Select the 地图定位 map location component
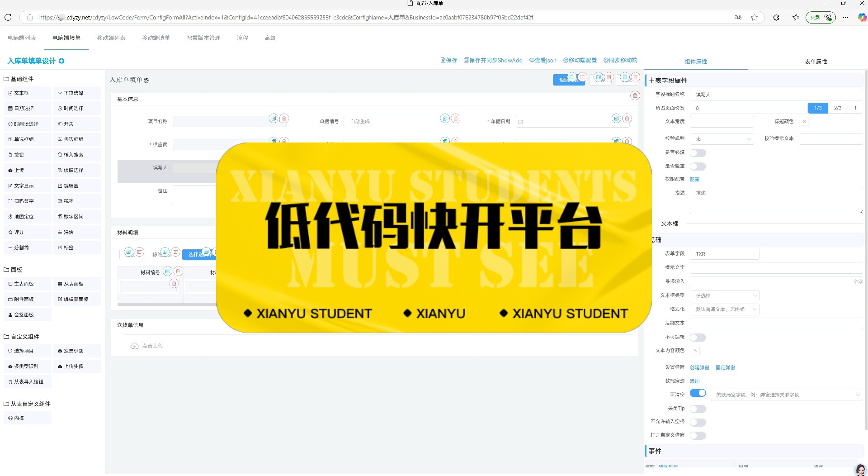This screenshot has height=476, width=868. coord(28,217)
